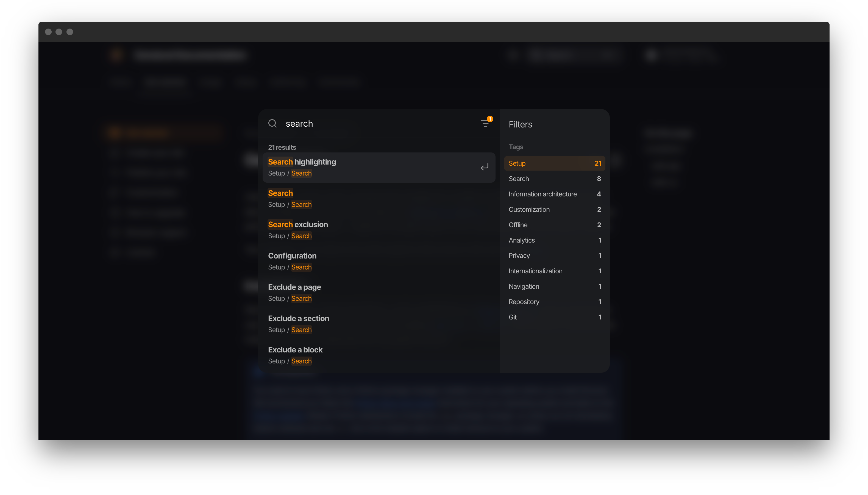Click the magnifying glass search icon
The width and height of the screenshot is (868, 495).
tap(272, 123)
